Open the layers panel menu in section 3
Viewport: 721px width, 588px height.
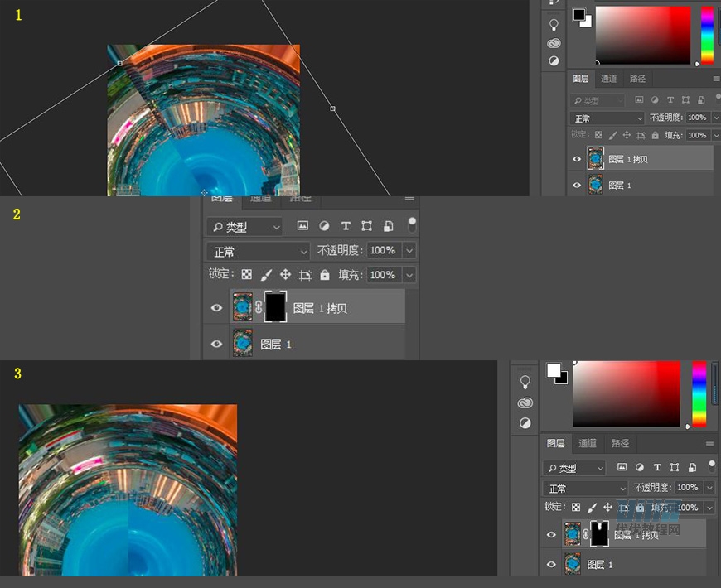coord(709,444)
